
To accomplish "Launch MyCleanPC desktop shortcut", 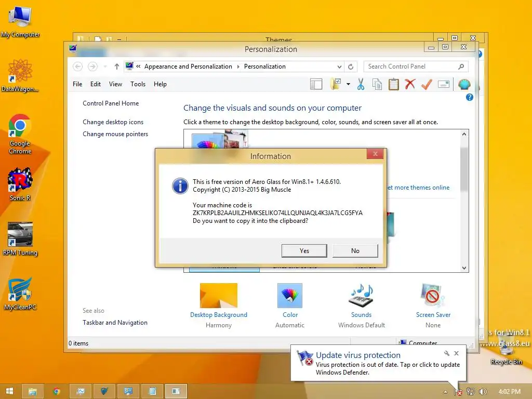I will 20,294.
